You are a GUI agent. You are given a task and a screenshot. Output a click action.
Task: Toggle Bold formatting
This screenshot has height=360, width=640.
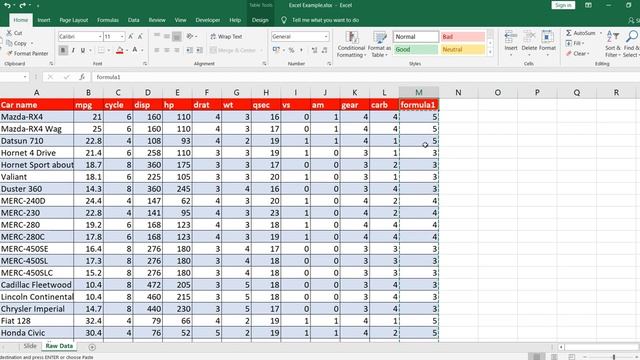63,50
